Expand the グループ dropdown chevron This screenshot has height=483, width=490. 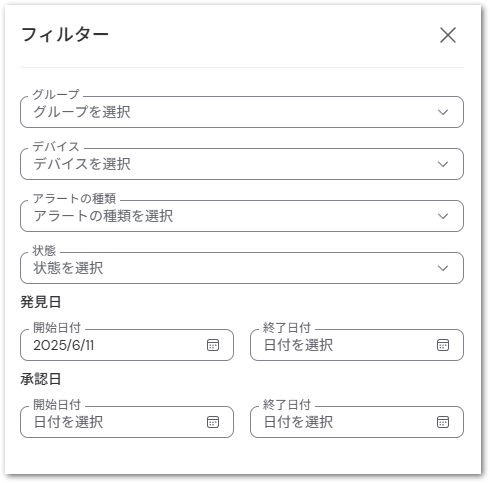click(x=443, y=112)
